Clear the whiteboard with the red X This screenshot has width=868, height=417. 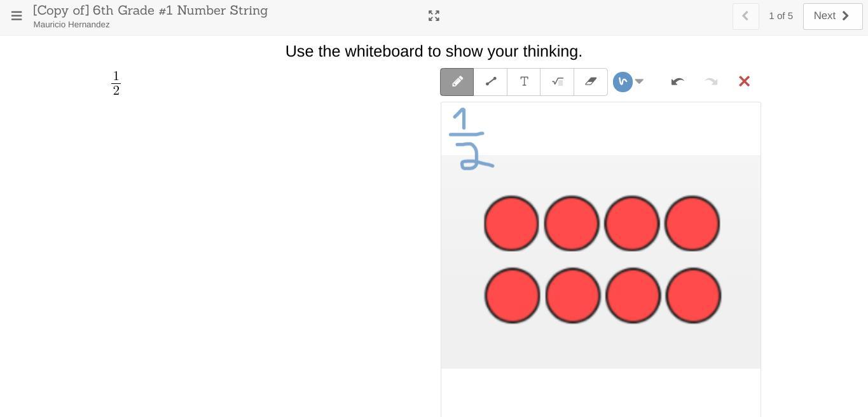[x=744, y=81]
